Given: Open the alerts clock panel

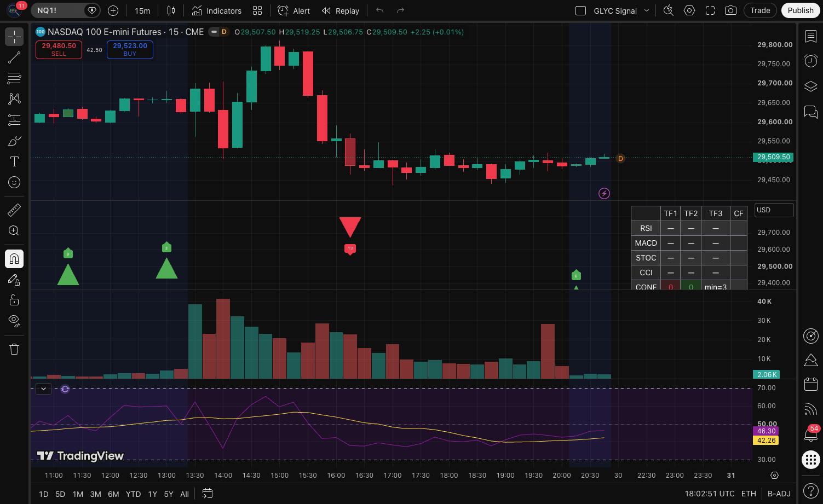Looking at the screenshot, I should pos(811,61).
